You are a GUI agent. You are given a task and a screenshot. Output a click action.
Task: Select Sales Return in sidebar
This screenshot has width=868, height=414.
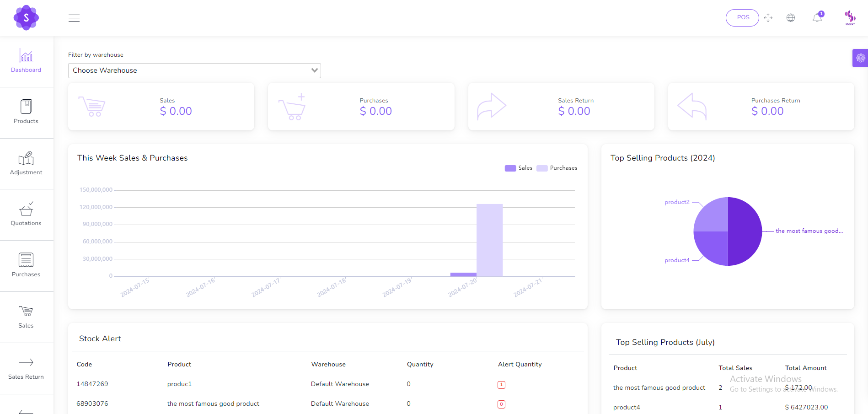point(26,368)
